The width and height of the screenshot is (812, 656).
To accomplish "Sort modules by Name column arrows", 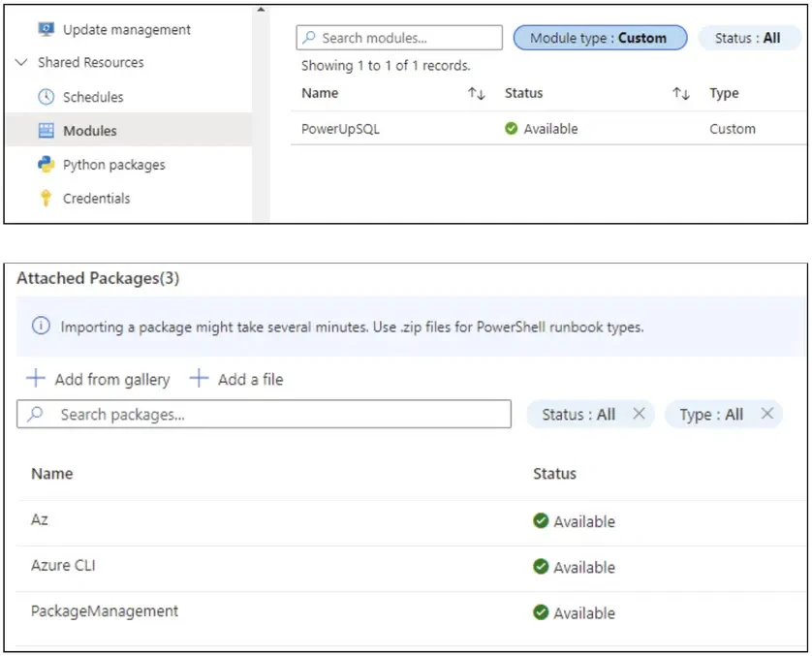I will pos(477,93).
